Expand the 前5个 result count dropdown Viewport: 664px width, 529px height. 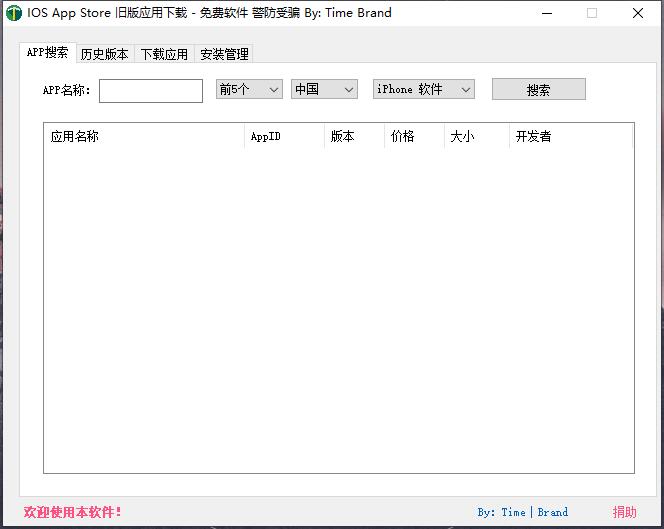tap(249, 89)
